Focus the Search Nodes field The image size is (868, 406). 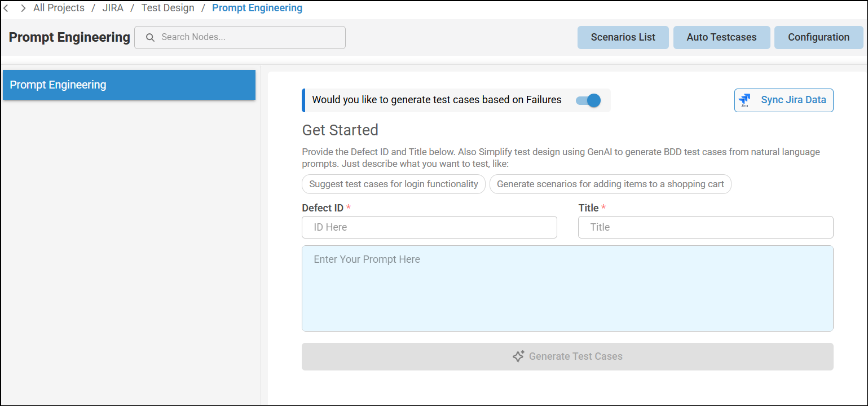tap(248, 37)
